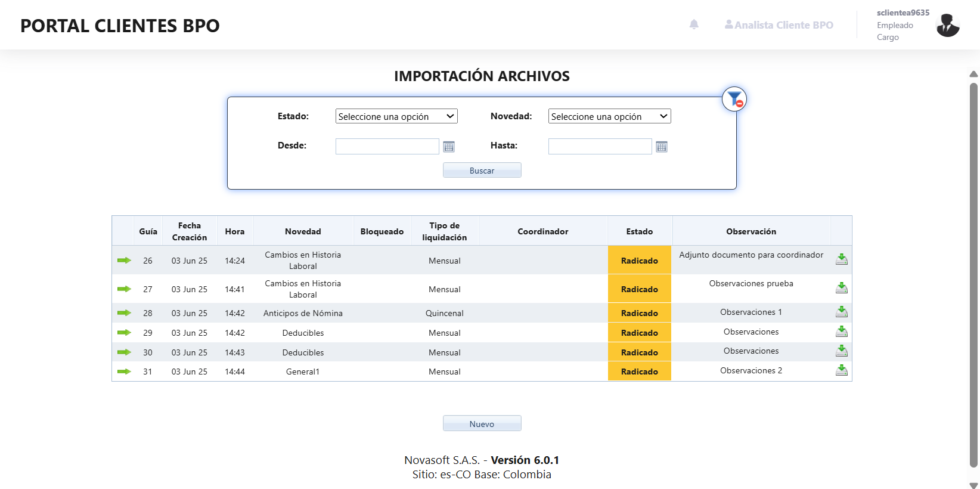Click the 'Observaciones prueba' cell
Viewport: 980px width, 489px height.
tap(751, 283)
